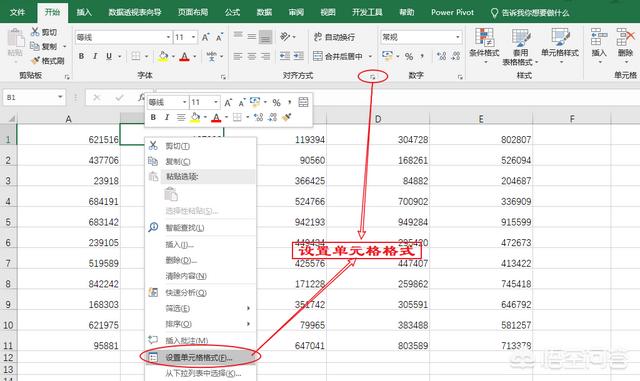Open the number format (常规) dropdown

[x=458, y=37]
